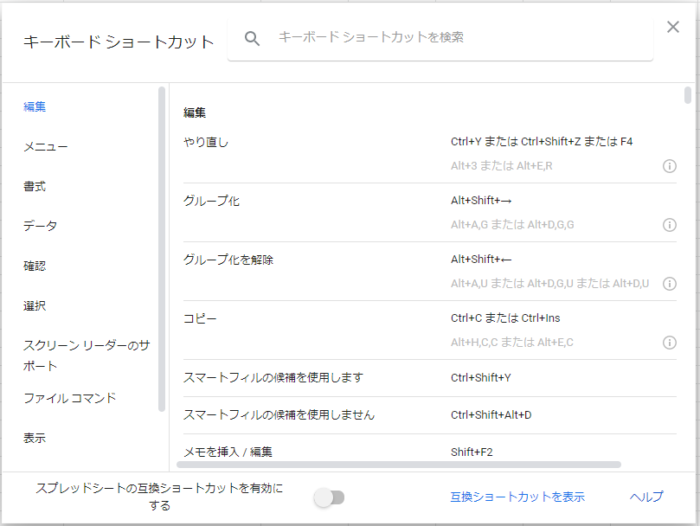Click the horizontal scrollbar of shortcut list

400,464
